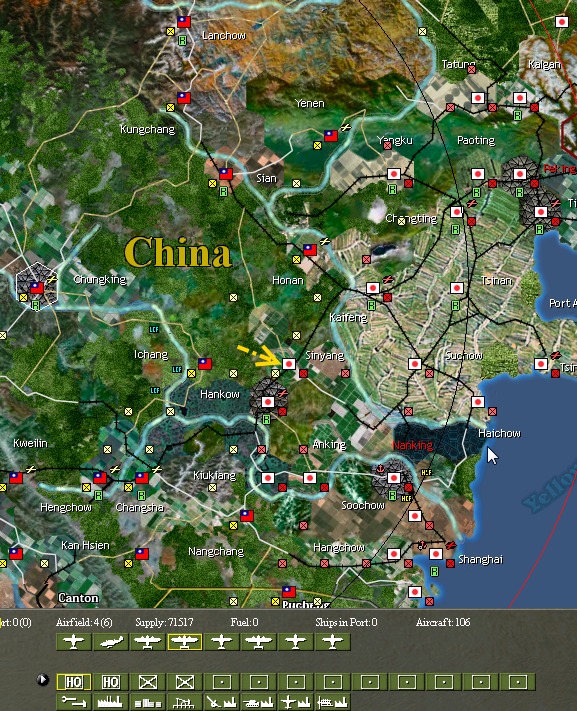
Task: Select the Chinese flag near Kungchang
Action: 184,97
